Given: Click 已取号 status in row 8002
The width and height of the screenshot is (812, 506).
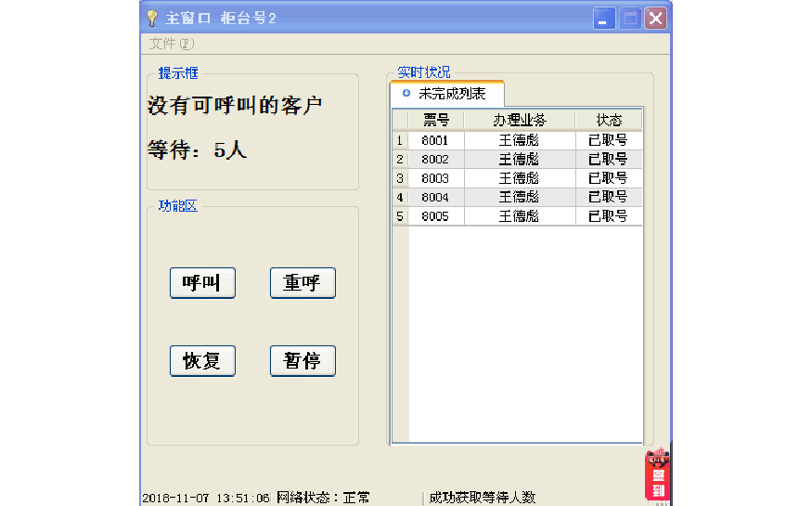Looking at the screenshot, I should 609,160.
